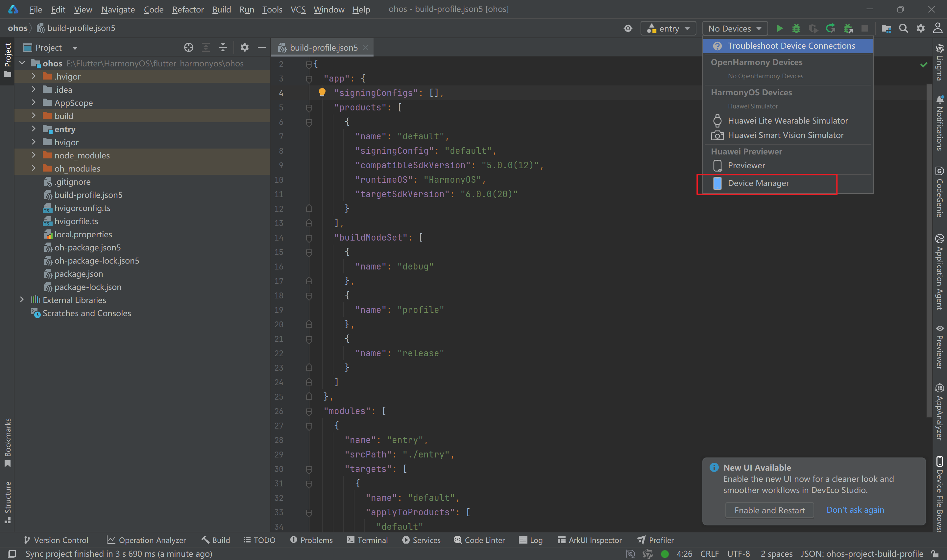Screen dimensions: 947x560
Task: Expand the entry folder in tree
Action: point(34,129)
